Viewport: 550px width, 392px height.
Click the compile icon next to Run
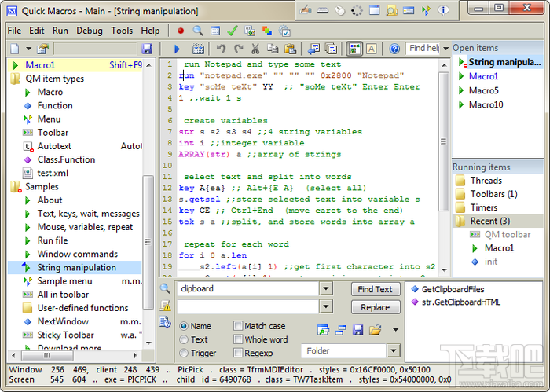pos(198,49)
